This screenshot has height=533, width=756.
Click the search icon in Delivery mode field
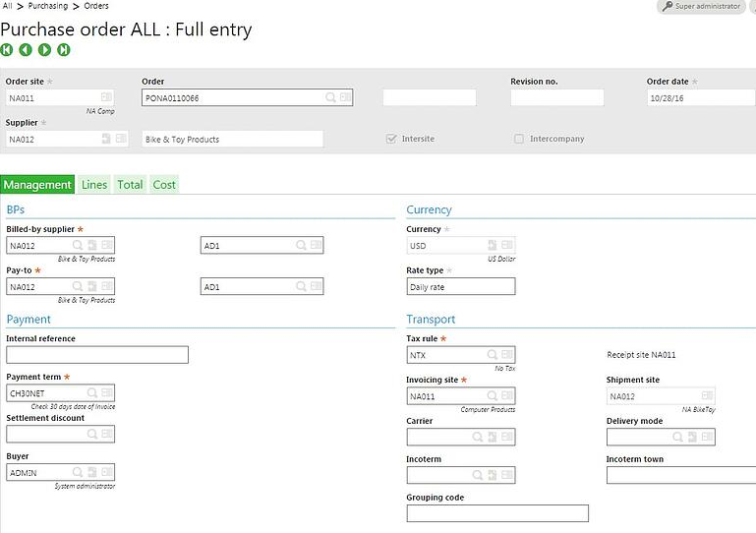[x=677, y=438]
